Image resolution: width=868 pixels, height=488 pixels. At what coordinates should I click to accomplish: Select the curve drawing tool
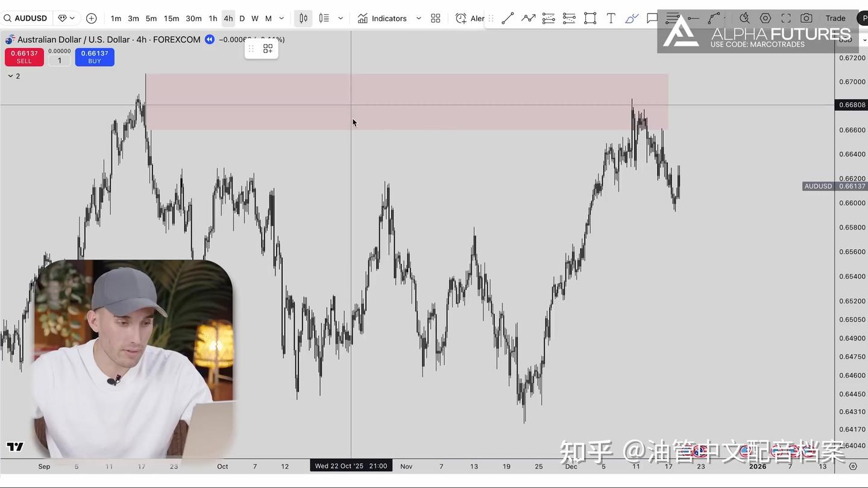click(x=714, y=18)
